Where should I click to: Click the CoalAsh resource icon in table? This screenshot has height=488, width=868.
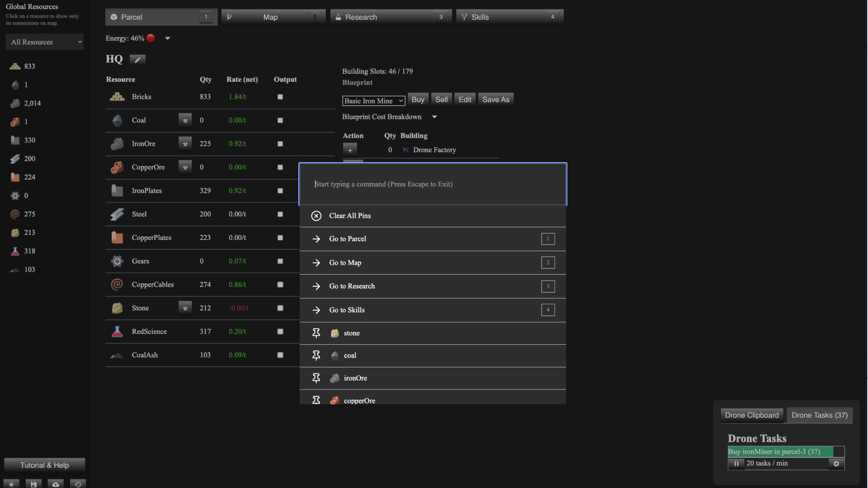tap(117, 356)
